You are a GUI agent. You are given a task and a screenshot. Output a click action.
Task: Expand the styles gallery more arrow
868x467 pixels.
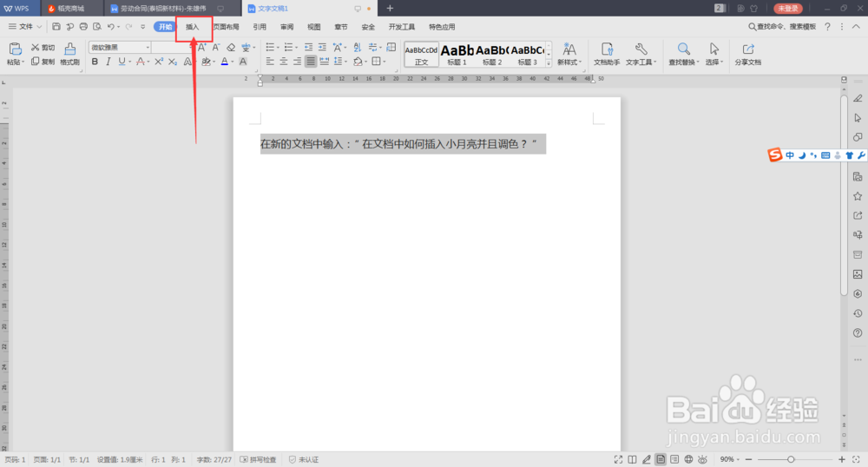[x=549, y=63]
